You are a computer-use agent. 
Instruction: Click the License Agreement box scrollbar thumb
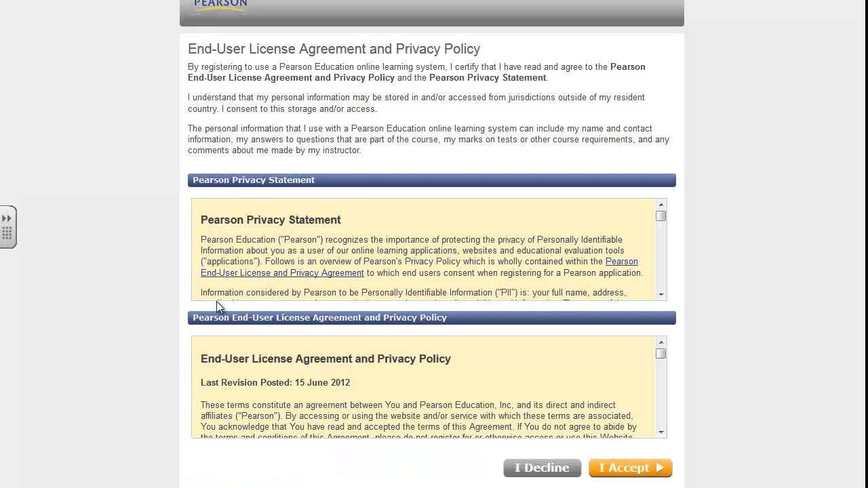(x=661, y=354)
